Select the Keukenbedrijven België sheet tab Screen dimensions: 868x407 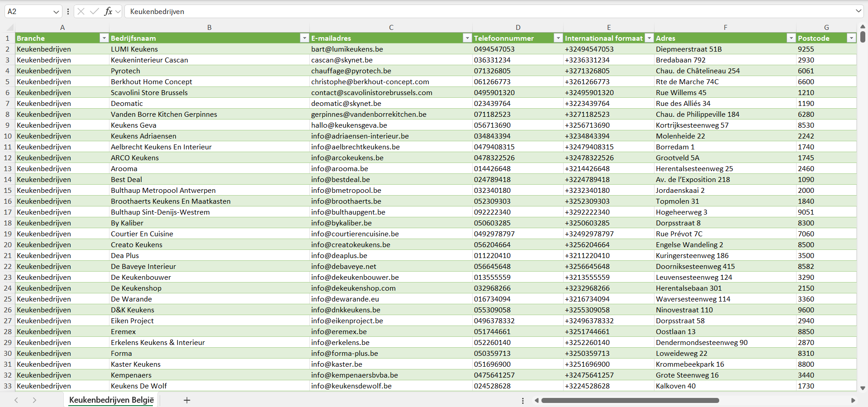111,400
